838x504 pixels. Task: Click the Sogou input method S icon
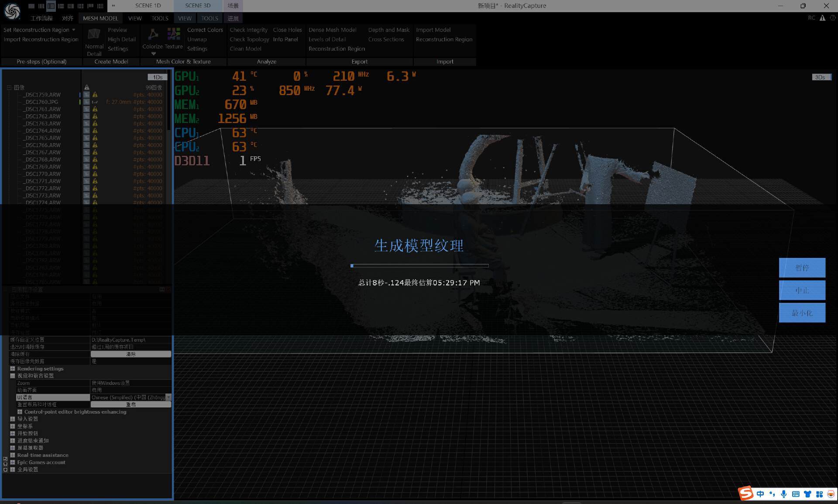pos(745,494)
